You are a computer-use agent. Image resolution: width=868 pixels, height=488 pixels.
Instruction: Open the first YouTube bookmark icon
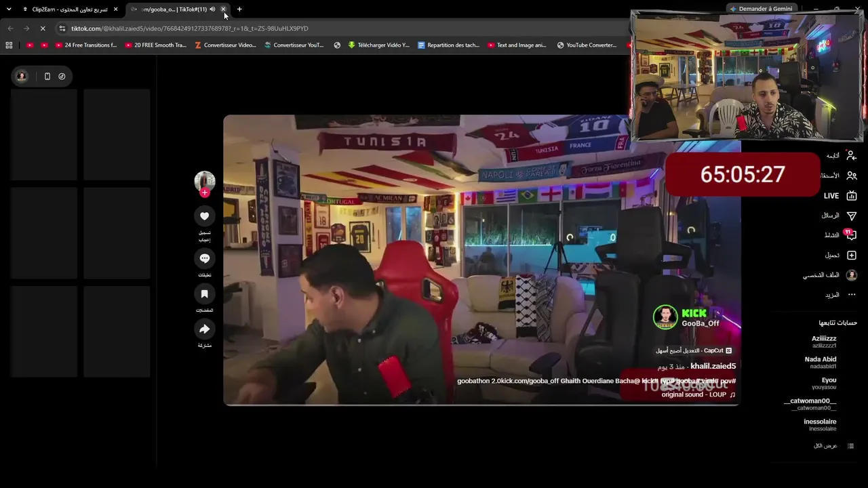(30, 45)
